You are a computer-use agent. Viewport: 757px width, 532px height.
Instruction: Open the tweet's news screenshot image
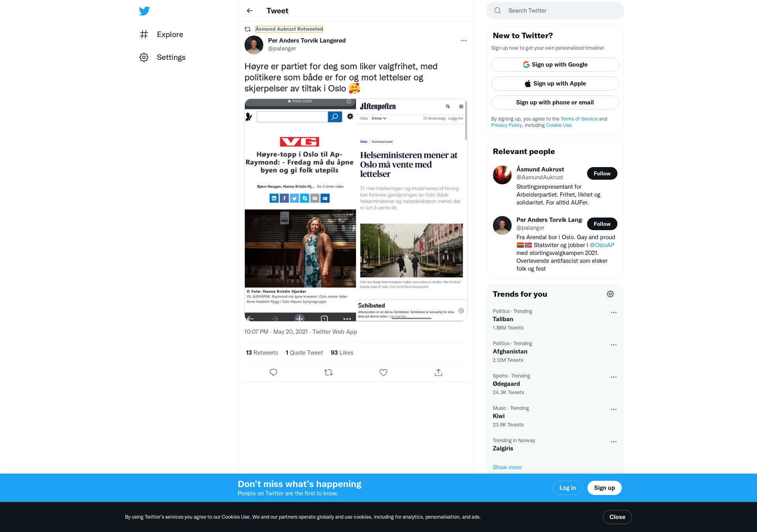tap(356, 210)
